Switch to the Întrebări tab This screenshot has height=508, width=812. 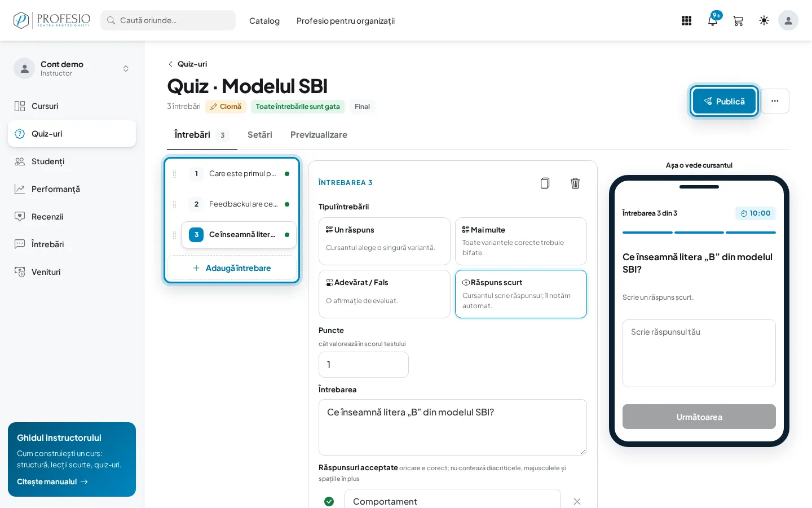coord(202,135)
